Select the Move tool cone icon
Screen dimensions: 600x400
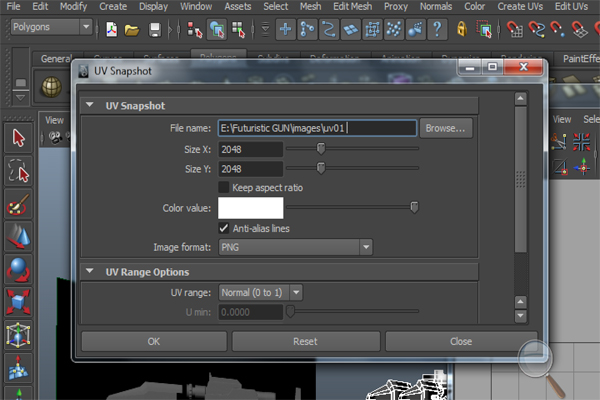click(x=18, y=237)
